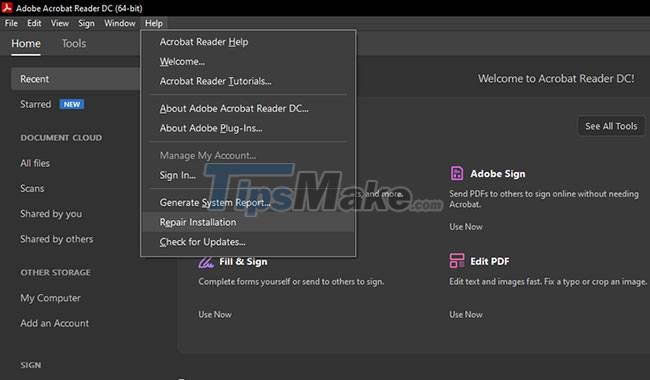
Task: Open the View menu
Action: pyautogui.click(x=60, y=23)
